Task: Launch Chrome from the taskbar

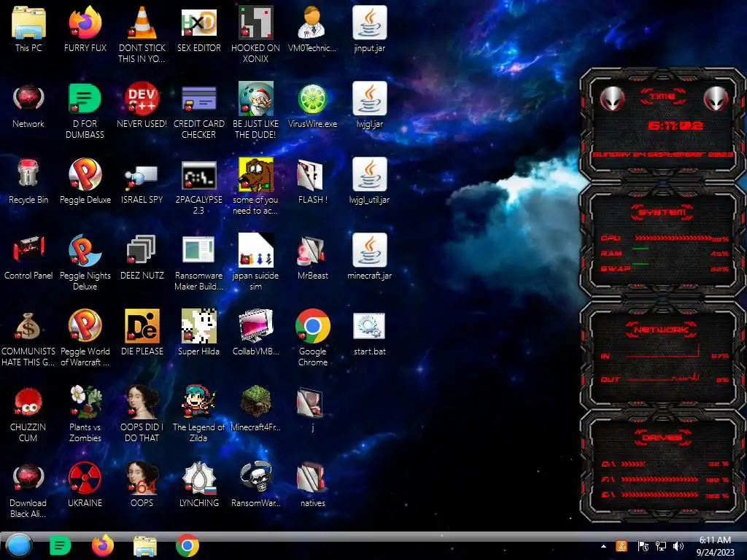Action: pos(187,545)
